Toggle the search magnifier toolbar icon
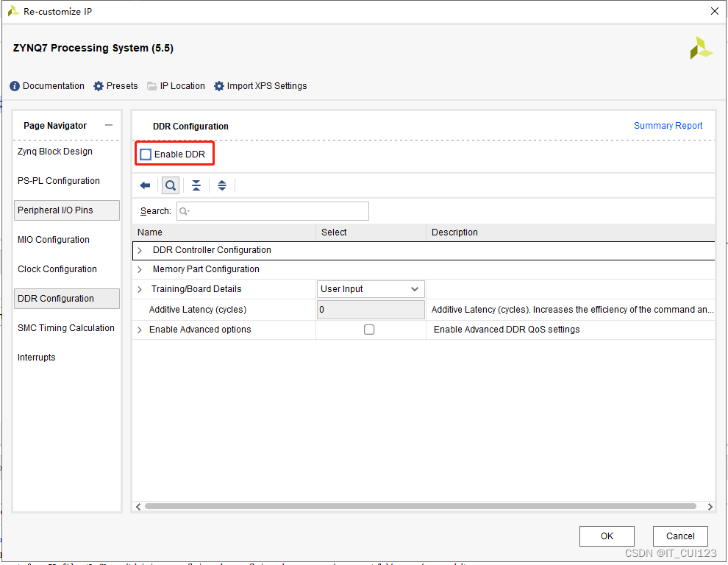 coord(171,185)
